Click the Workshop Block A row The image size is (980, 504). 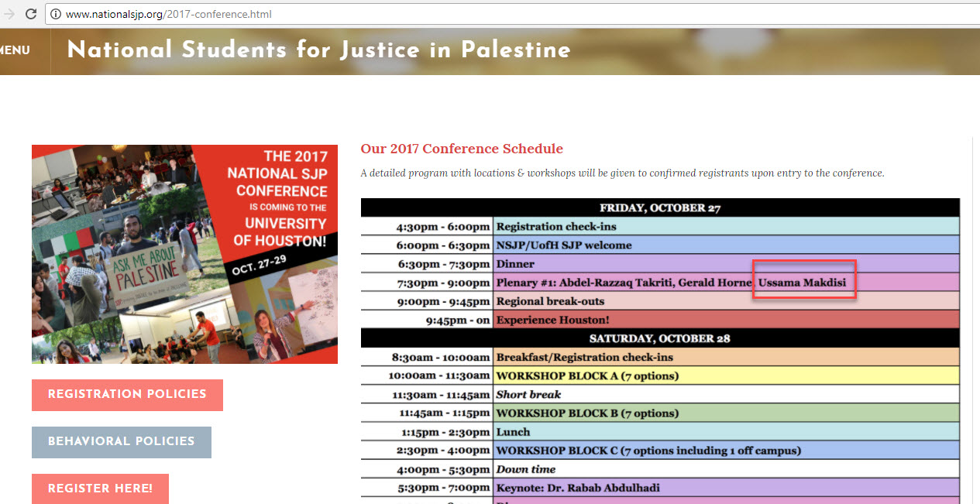[587, 376]
